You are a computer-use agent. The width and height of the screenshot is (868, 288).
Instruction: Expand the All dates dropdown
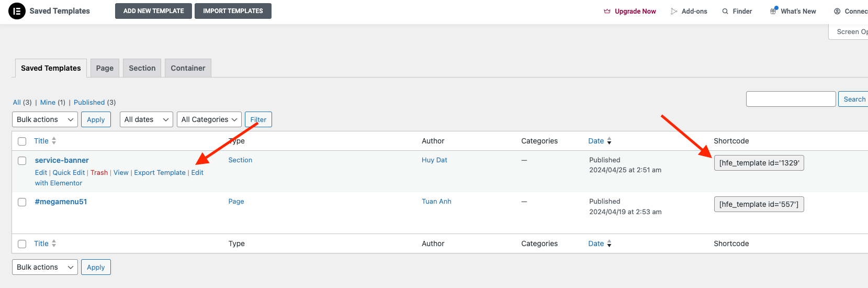(x=146, y=119)
